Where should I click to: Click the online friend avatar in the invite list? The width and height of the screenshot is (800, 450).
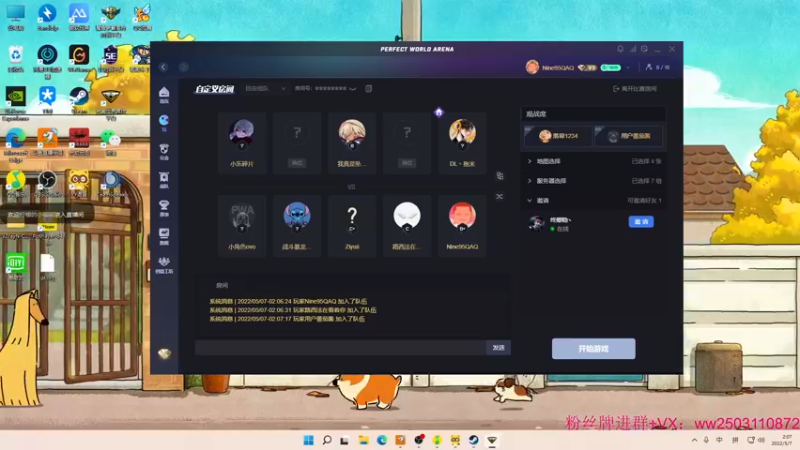pos(536,223)
